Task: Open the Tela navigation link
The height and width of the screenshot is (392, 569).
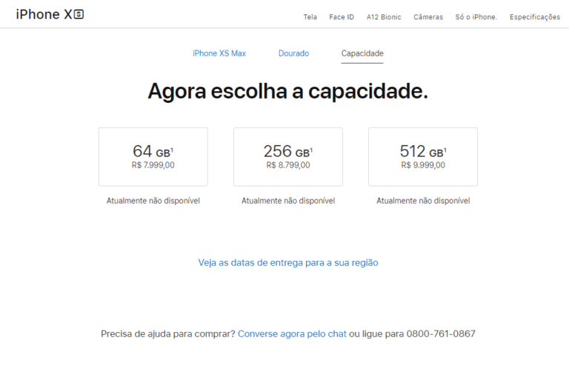Action: pyautogui.click(x=310, y=17)
